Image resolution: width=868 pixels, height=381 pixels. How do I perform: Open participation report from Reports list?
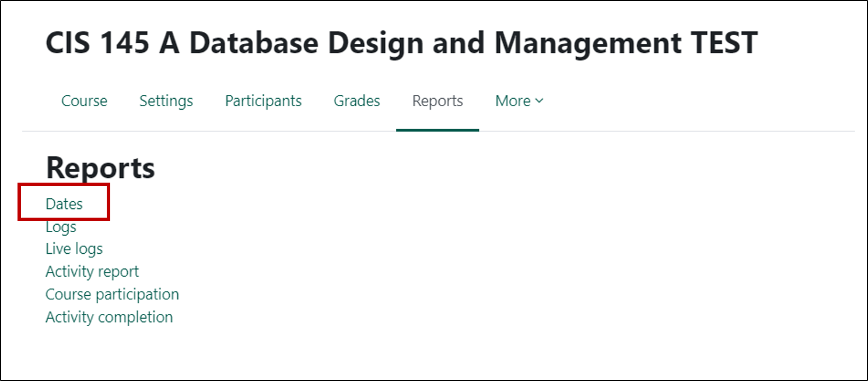112,294
